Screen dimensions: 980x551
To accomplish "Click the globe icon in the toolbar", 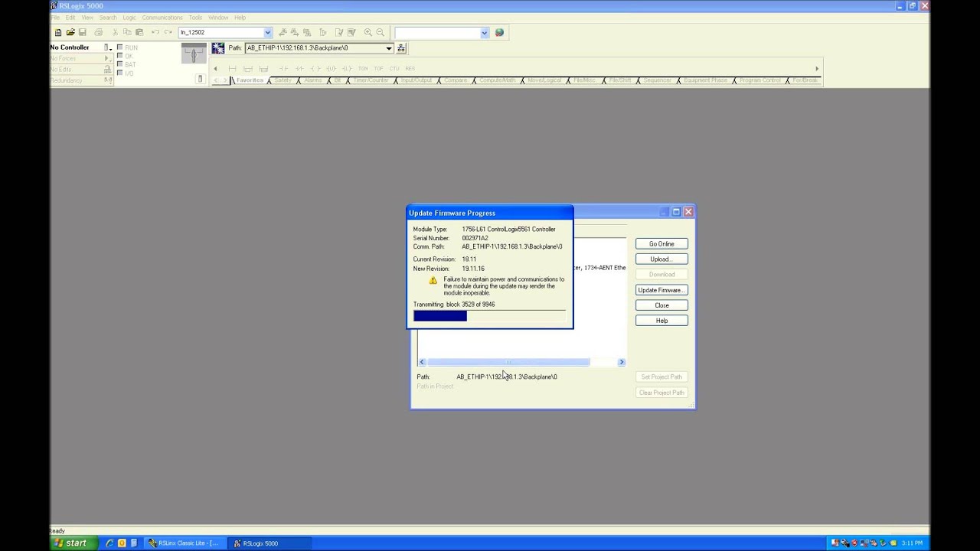I will [x=499, y=32].
